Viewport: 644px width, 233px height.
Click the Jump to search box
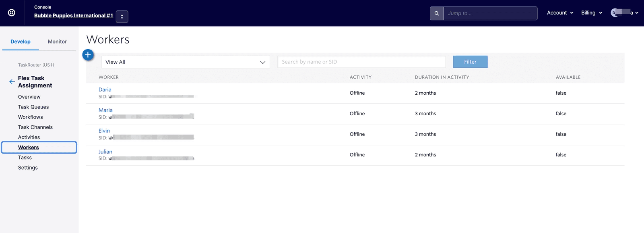490,13
